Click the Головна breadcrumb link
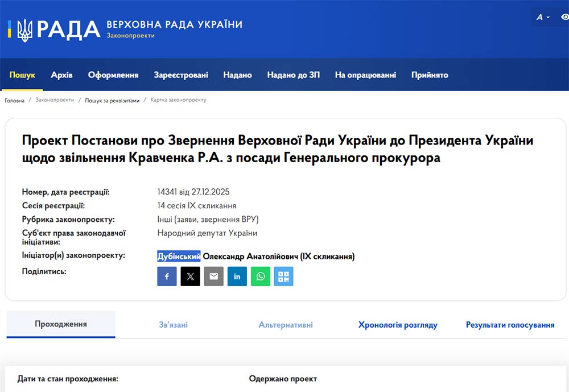This screenshot has width=569, height=392. pos(15,100)
